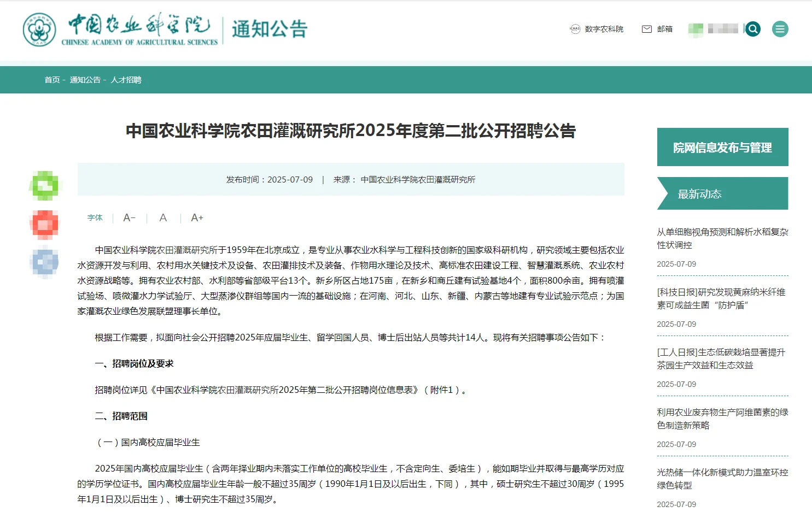
Task: Open news 利用农业废弃物生产阿维菌素
Action: coord(722,419)
